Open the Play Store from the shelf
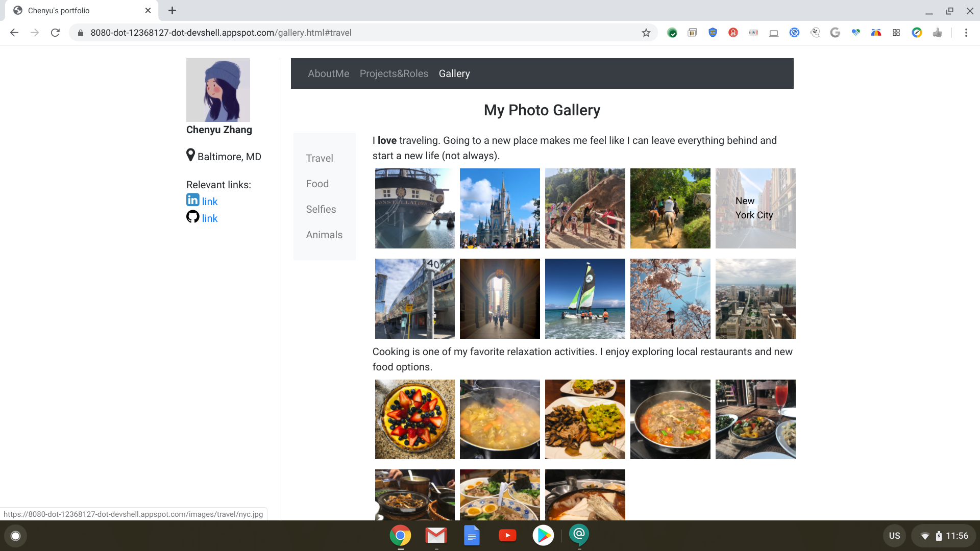 point(543,535)
